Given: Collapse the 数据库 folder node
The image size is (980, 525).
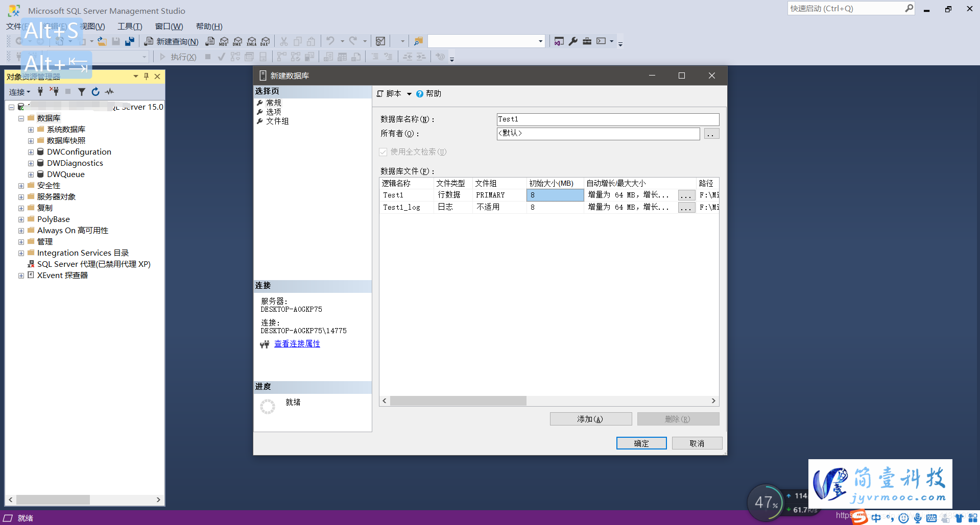Looking at the screenshot, I should [x=21, y=118].
